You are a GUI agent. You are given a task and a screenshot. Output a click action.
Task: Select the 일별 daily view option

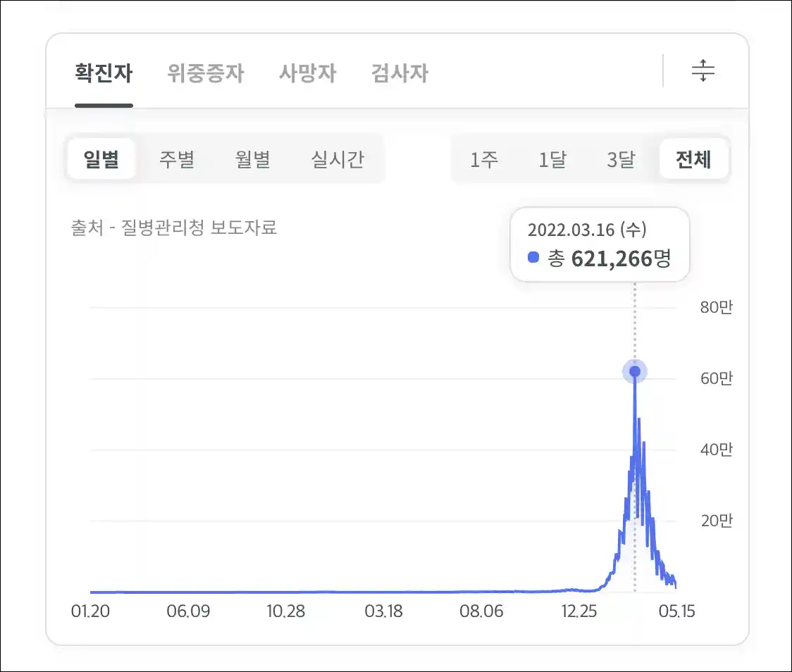[x=101, y=159]
